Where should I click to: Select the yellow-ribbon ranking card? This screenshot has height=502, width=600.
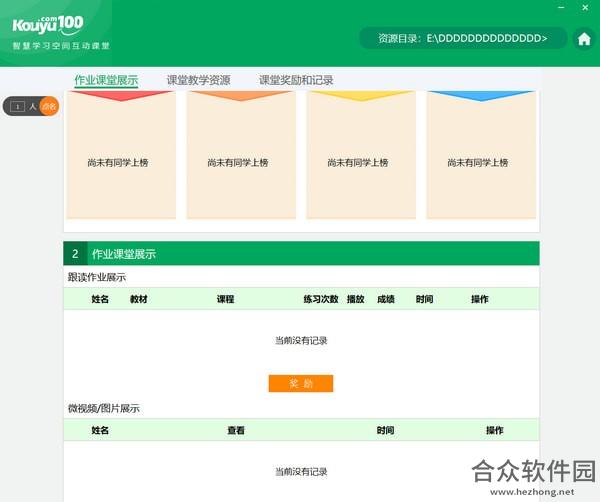(361, 155)
